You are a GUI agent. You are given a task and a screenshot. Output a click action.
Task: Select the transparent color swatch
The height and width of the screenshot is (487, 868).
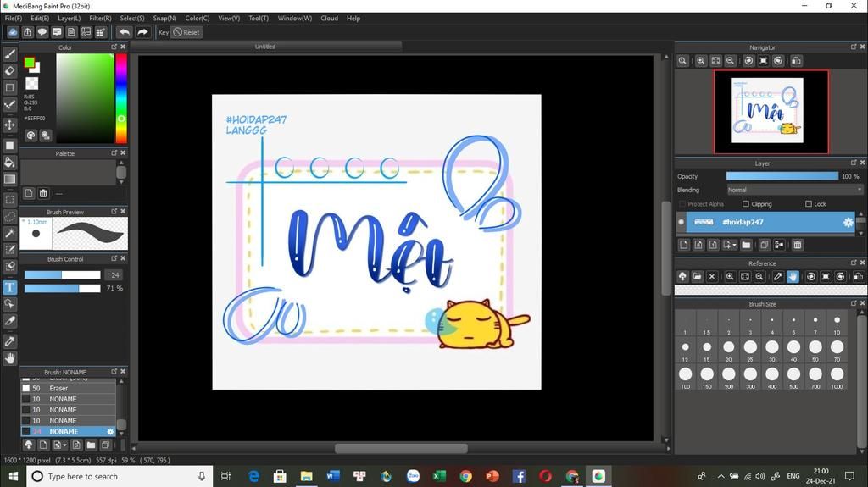coord(32,84)
